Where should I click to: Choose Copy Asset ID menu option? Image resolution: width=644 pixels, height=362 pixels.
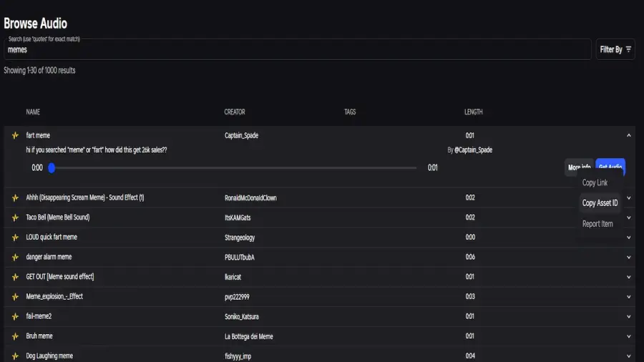click(x=600, y=203)
